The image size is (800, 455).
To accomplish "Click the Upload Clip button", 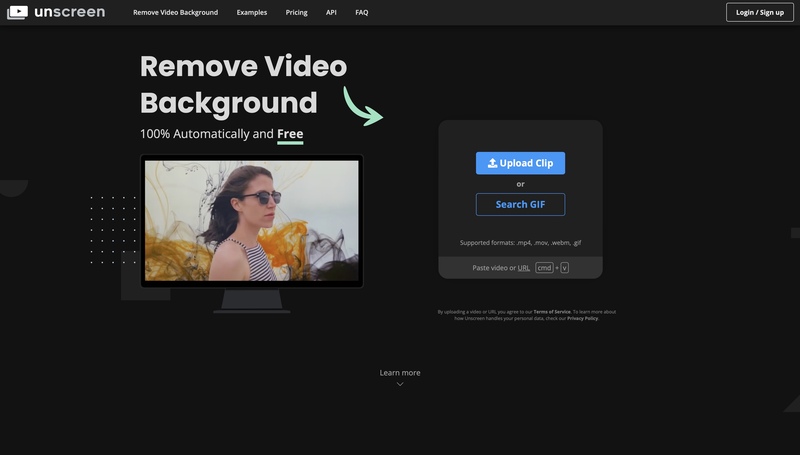I will (x=520, y=163).
